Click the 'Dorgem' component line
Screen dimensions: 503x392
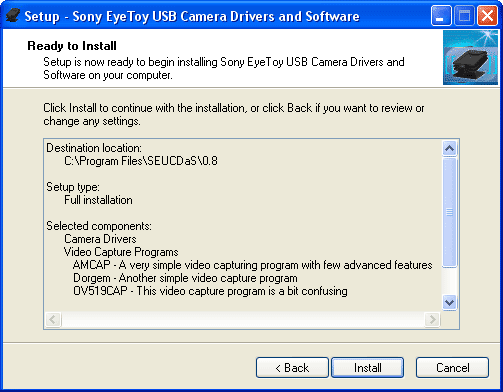[x=185, y=278]
